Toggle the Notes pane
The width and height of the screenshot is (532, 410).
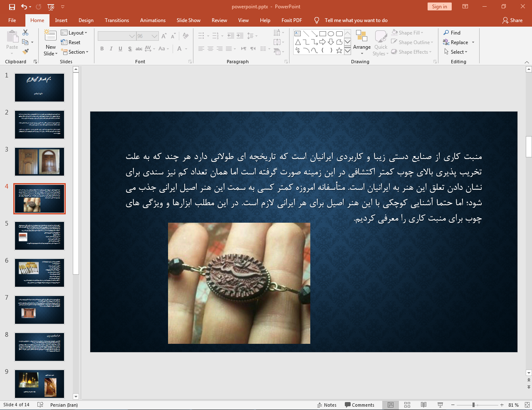tap(327, 405)
